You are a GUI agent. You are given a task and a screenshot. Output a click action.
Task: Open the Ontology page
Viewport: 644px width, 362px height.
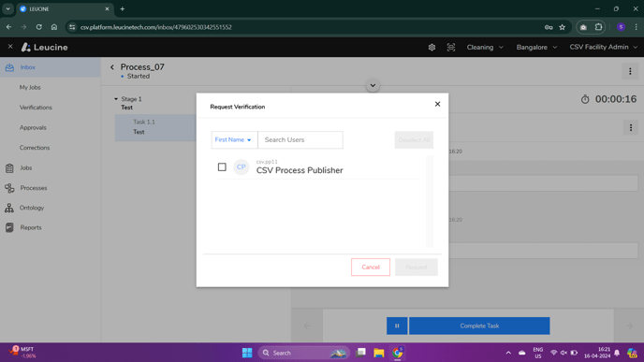(x=32, y=208)
